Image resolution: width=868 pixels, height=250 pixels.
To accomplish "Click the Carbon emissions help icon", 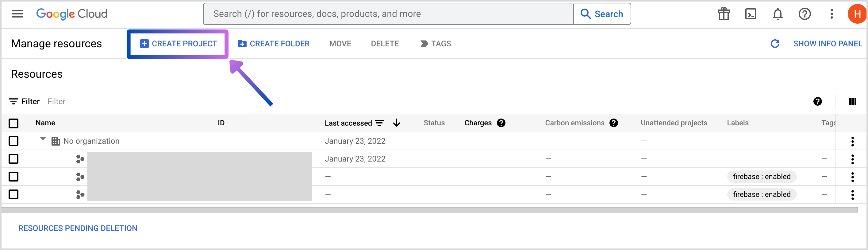I will [614, 123].
